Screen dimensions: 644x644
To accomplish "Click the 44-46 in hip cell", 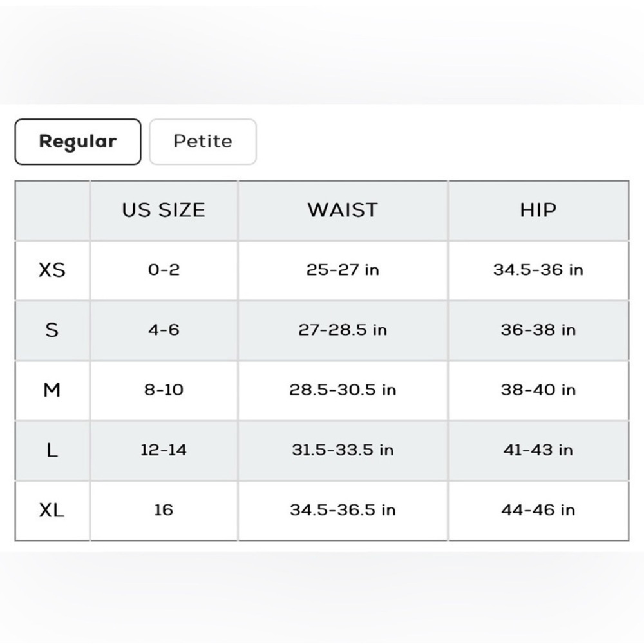I will click(538, 511).
